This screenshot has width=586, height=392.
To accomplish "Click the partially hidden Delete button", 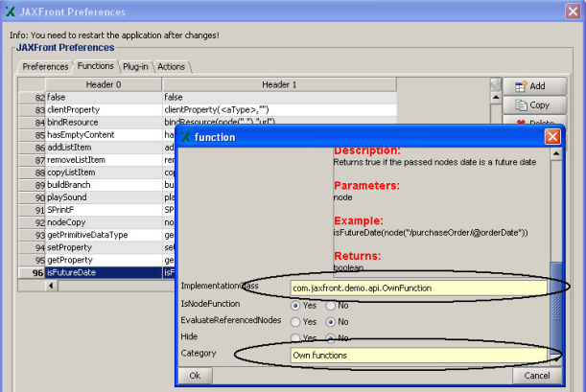I will click(x=532, y=121).
